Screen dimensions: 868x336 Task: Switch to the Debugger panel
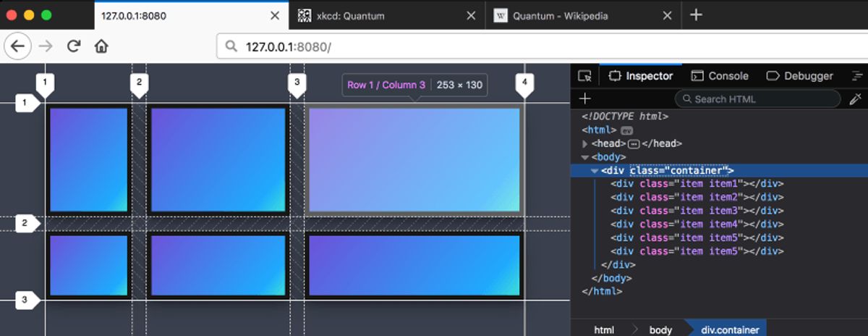[799, 76]
